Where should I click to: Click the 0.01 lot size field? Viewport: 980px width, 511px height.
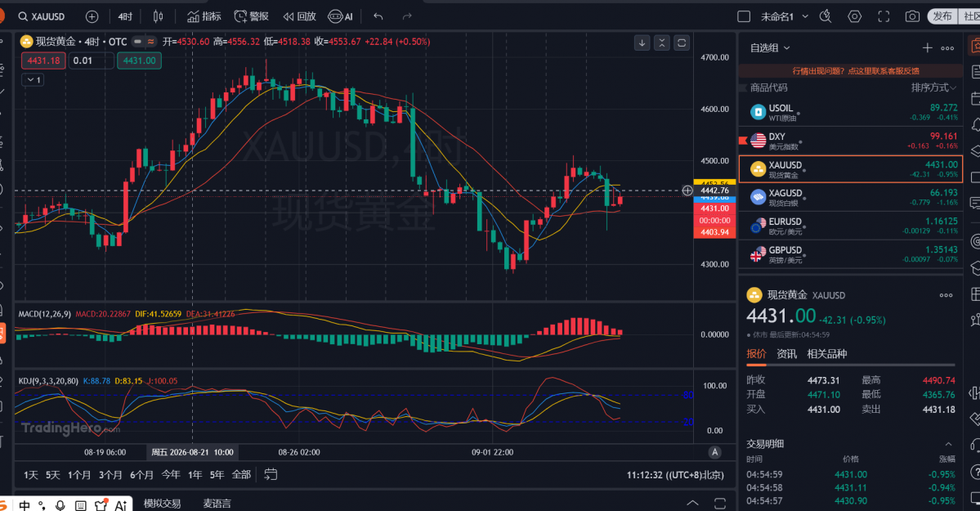tap(91, 61)
